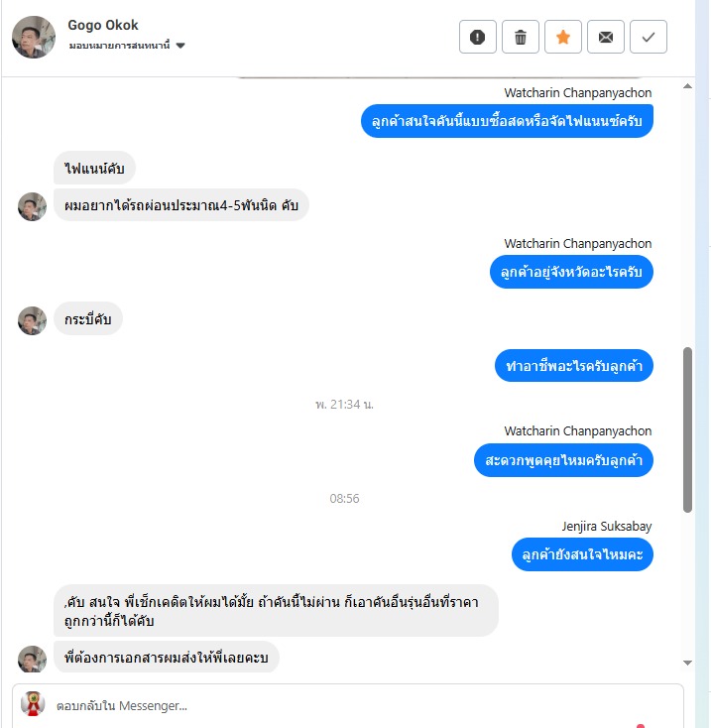711x728 pixels.
Task: Mark conversation done with checkmark icon
Action: (649, 37)
